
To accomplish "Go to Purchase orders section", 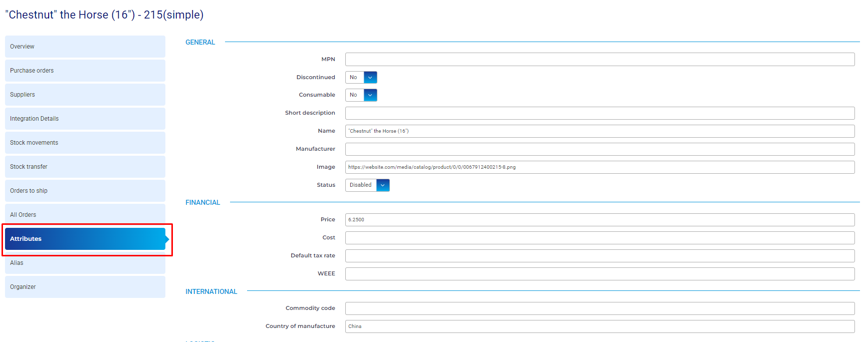I will pyautogui.click(x=85, y=71).
